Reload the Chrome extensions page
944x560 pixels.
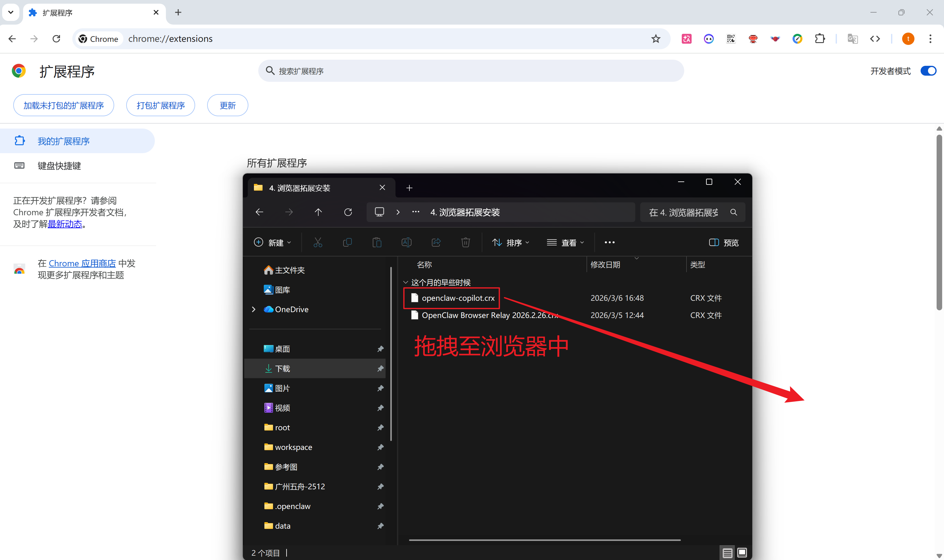pyautogui.click(x=56, y=39)
